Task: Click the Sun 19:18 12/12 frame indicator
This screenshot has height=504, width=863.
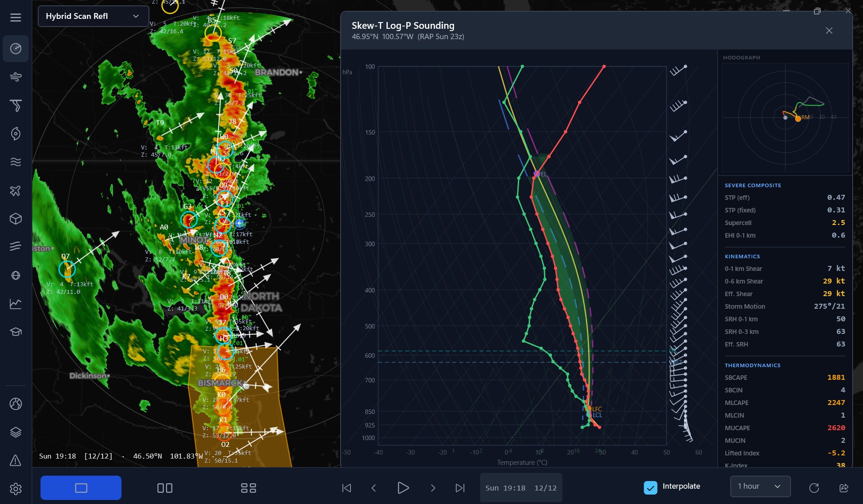Action: [521, 488]
